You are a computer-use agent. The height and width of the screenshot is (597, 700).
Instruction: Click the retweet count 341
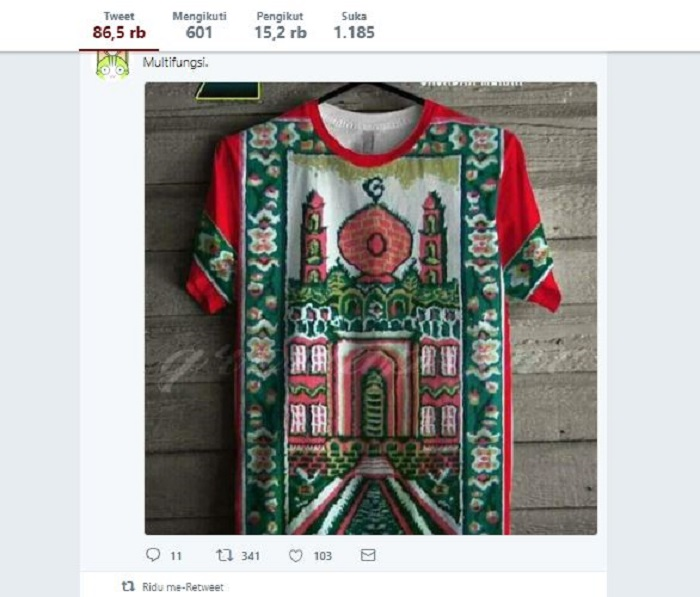pyautogui.click(x=250, y=556)
